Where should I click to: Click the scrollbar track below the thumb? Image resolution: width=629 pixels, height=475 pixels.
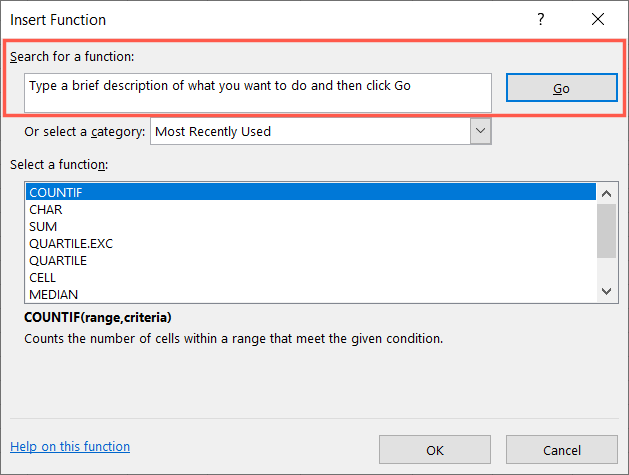[605, 270]
